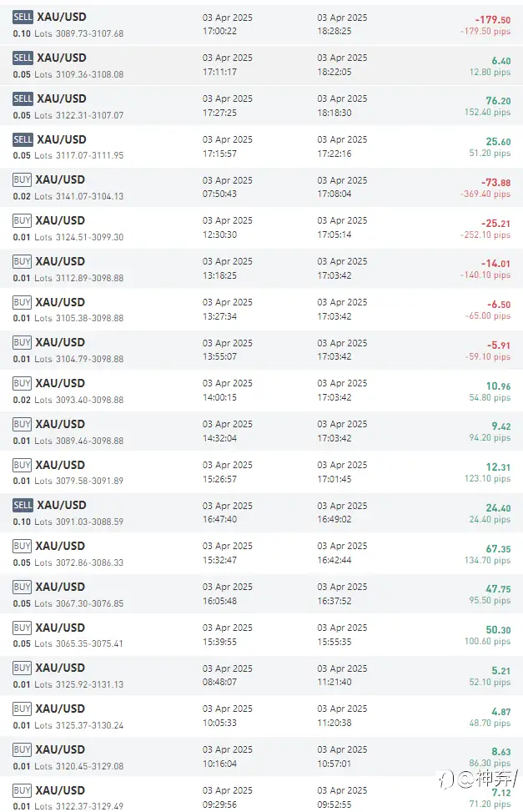The image size is (523, 812).
Task: Select the 10.96 profit value
Action: pyautogui.click(x=498, y=386)
